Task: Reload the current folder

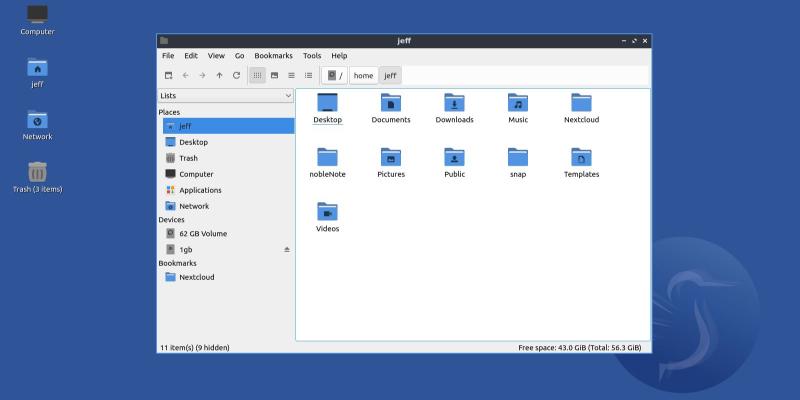Action: 236,76
